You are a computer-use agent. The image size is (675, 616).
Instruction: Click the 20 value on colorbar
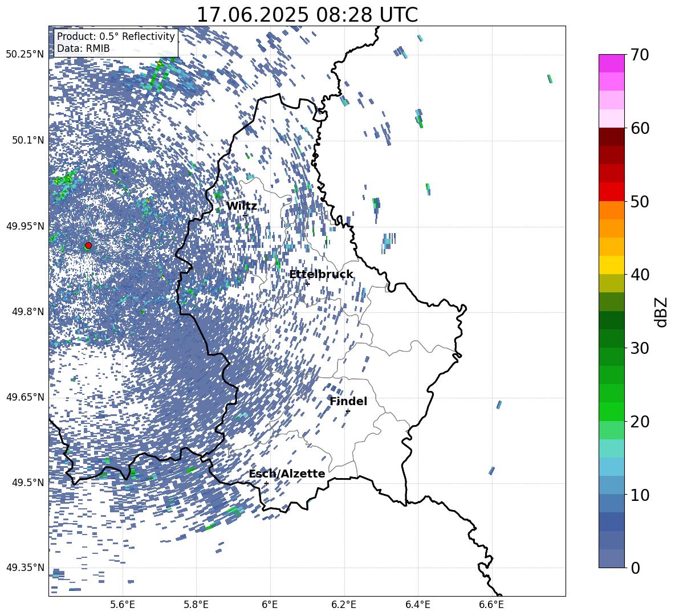point(639,422)
